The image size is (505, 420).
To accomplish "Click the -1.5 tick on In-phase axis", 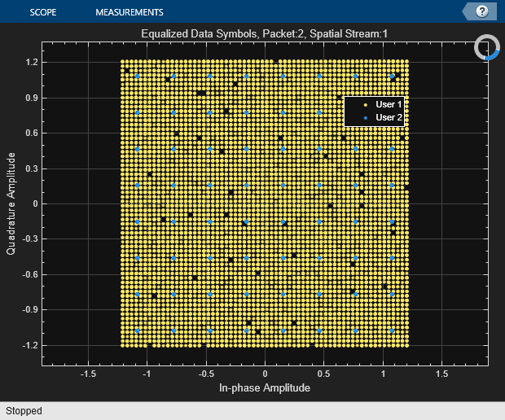I will (x=88, y=374).
